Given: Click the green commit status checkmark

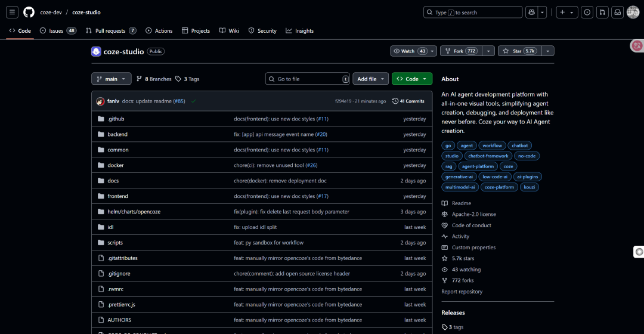Looking at the screenshot, I should (x=193, y=101).
